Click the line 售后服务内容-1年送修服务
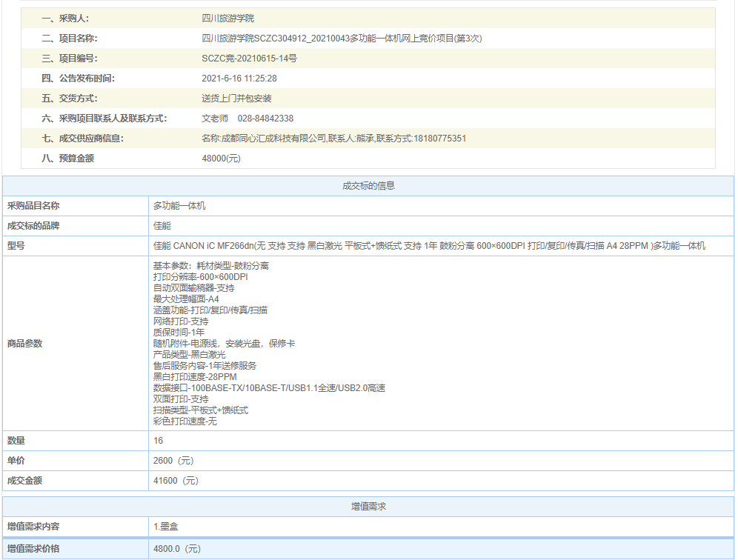738x560 pixels. tap(205, 366)
